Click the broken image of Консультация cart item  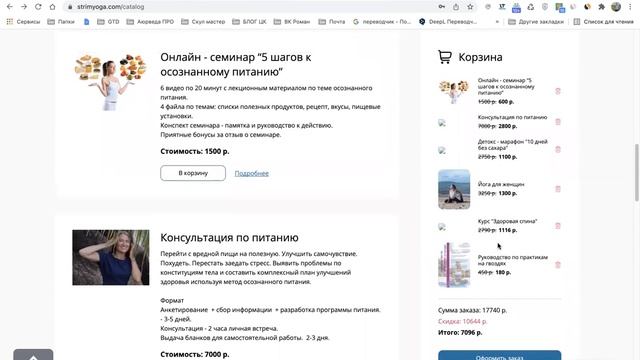pos(442,122)
